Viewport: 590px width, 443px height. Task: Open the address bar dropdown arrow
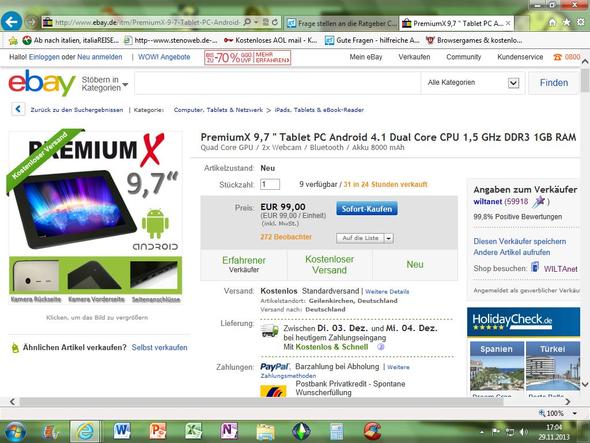point(256,22)
